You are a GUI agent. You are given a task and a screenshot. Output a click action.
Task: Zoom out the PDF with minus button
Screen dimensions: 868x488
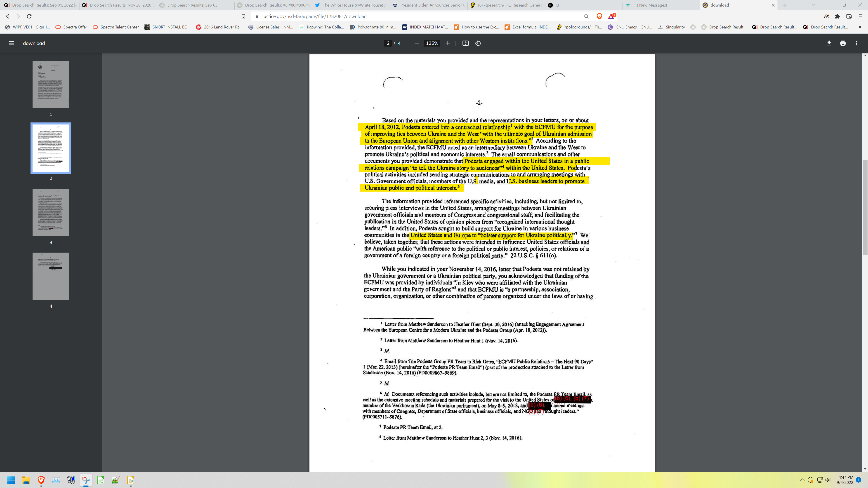coord(416,43)
